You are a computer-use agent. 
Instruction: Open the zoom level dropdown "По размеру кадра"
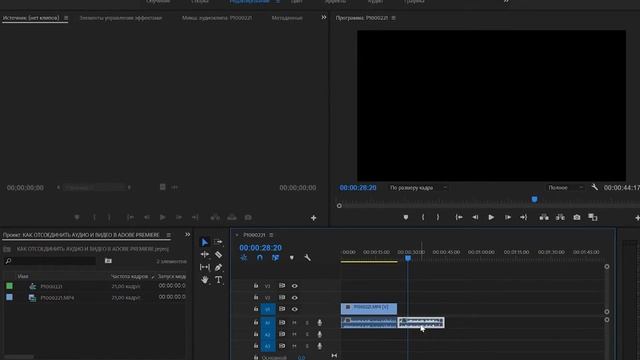coord(418,188)
